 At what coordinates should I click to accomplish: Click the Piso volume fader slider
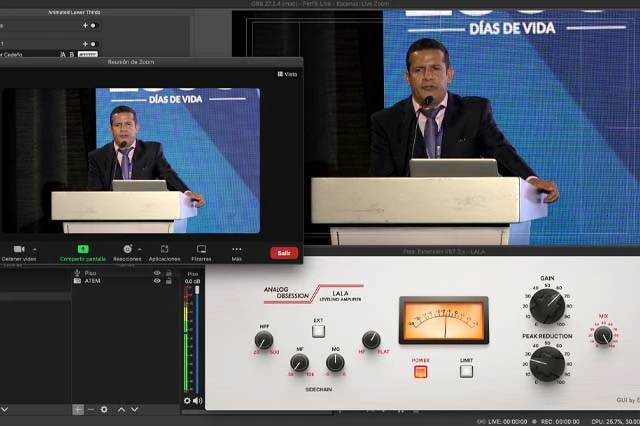pos(196,292)
